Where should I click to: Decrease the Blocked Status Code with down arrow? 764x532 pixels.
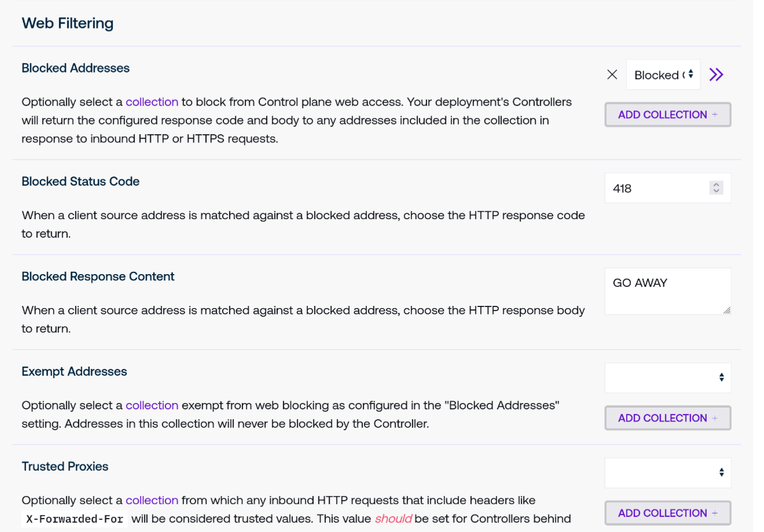tap(717, 191)
